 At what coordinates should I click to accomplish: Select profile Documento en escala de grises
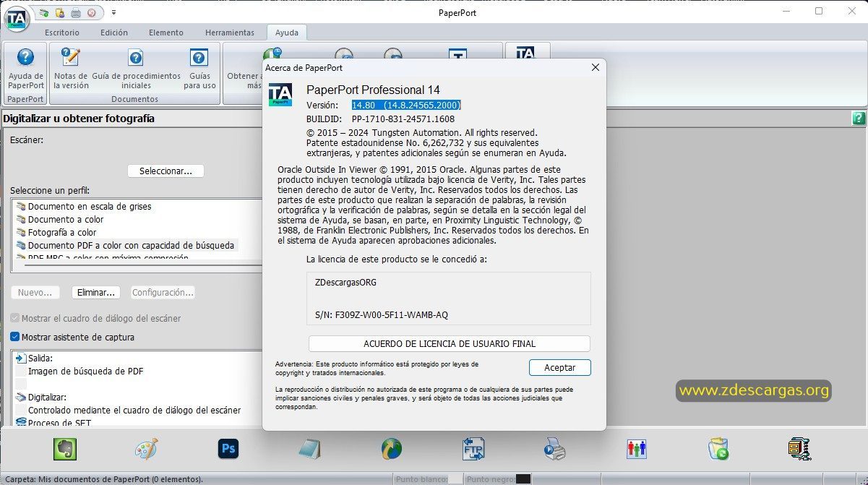(x=90, y=206)
